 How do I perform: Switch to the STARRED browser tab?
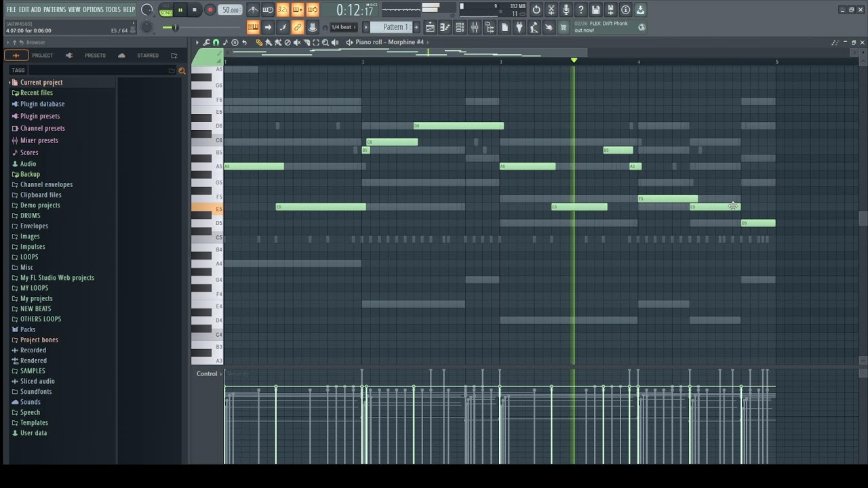pyautogui.click(x=148, y=56)
